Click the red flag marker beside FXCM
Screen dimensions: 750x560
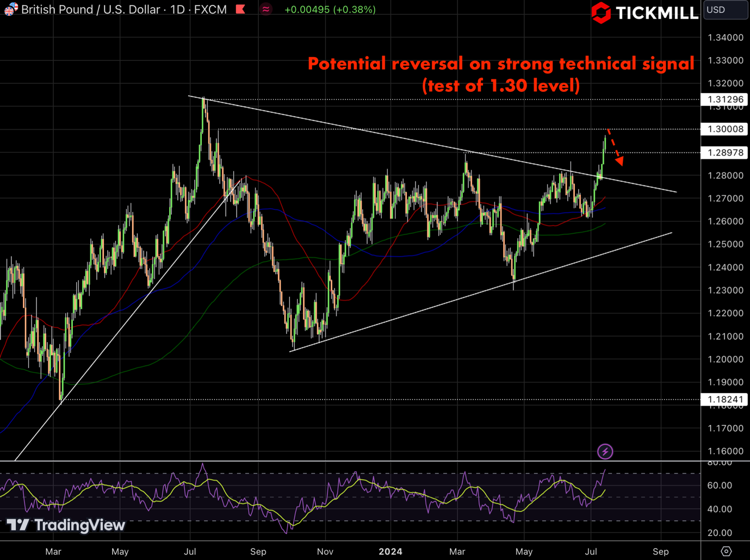coord(240,9)
